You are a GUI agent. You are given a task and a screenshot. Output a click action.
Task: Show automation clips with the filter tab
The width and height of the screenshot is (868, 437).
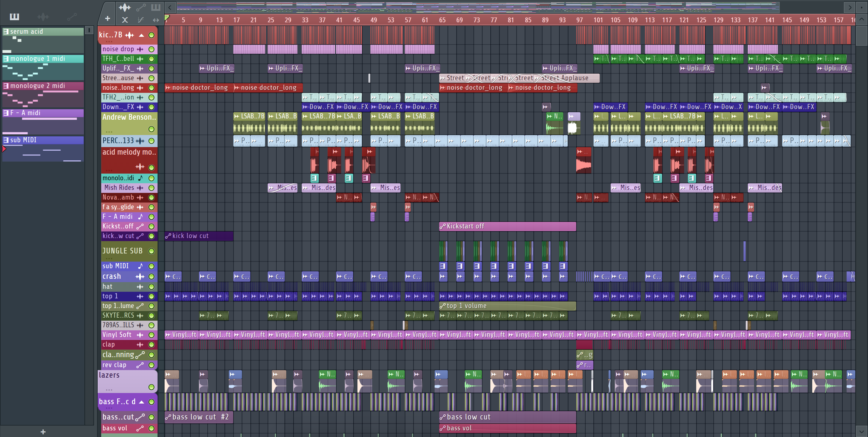(x=72, y=17)
